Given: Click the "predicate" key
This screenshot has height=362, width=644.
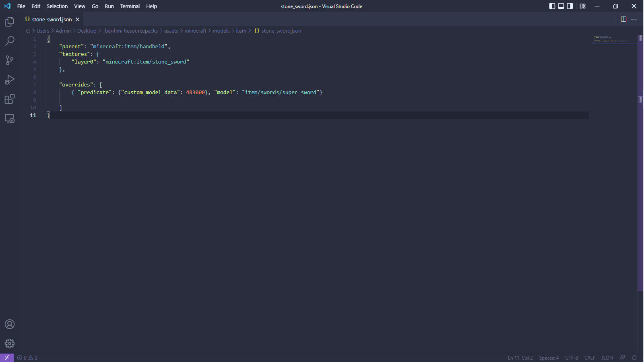Looking at the screenshot, I should [95, 93].
